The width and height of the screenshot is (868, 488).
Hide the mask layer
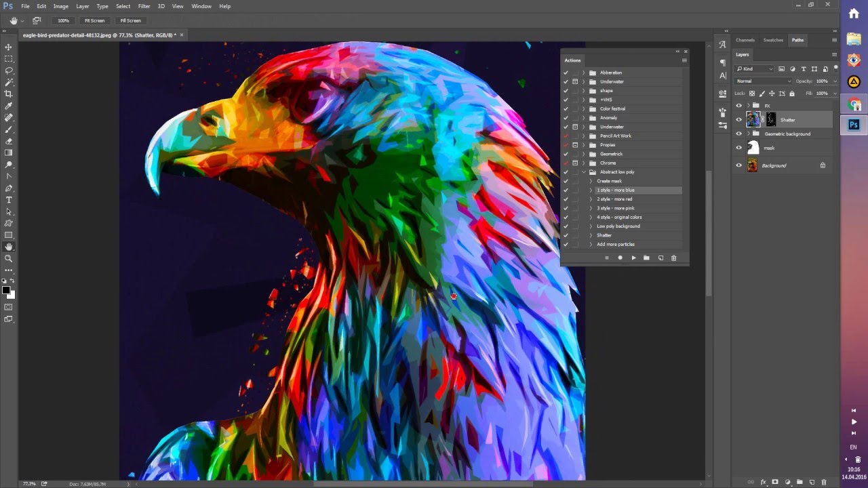point(739,148)
